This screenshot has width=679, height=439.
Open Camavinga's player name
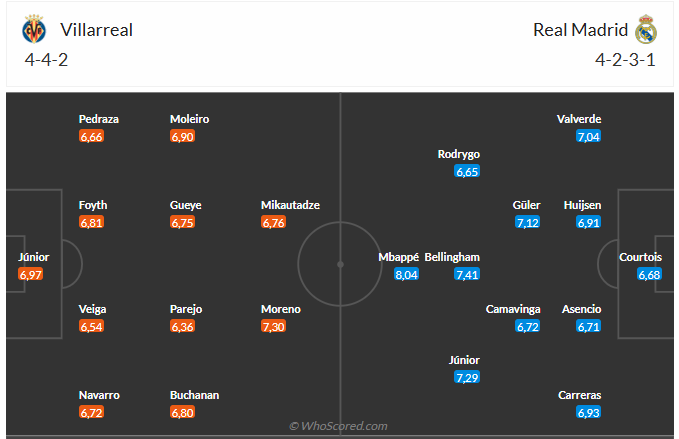[514, 309]
